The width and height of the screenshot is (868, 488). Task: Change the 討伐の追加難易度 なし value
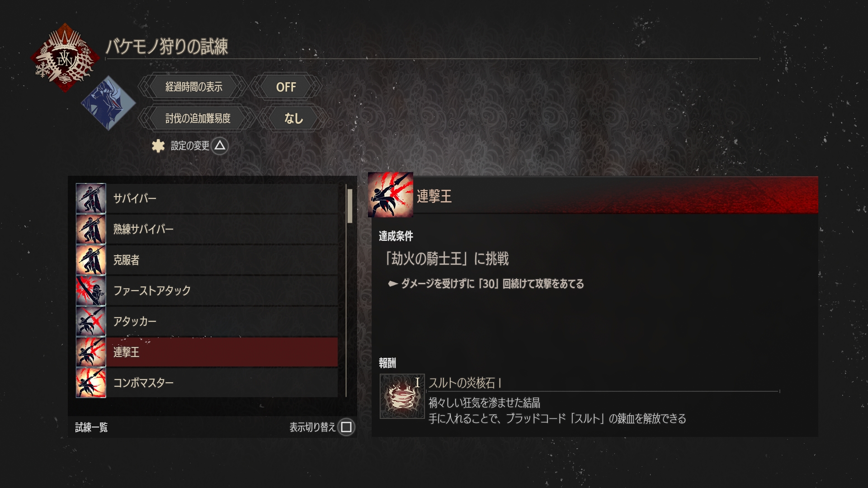[x=293, y=118]
